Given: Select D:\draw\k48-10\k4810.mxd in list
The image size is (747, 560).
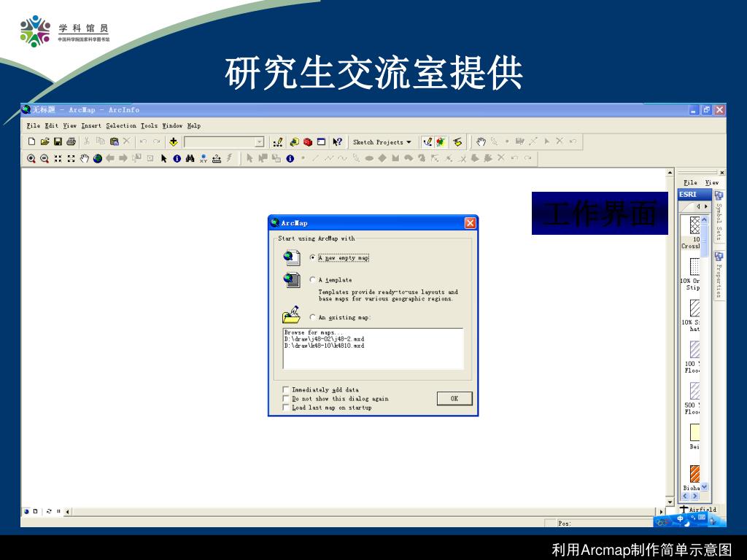Looking at the screenshot, I should coord(325,346).
